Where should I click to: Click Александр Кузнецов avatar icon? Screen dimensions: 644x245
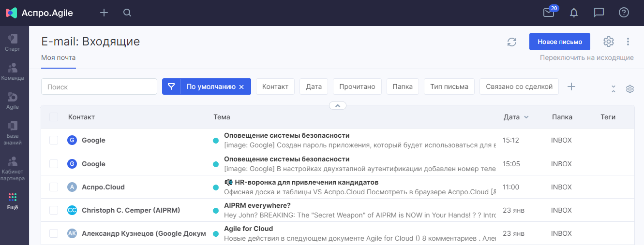[x=72, y=233]
